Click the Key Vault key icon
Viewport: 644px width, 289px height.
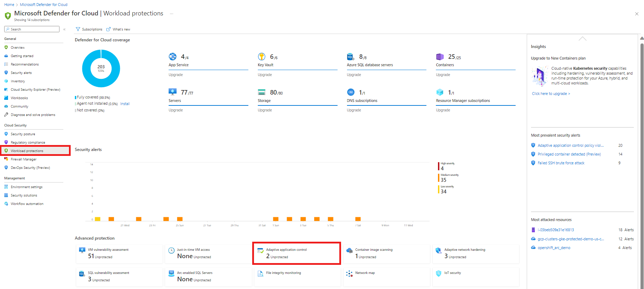click(262, 56)
